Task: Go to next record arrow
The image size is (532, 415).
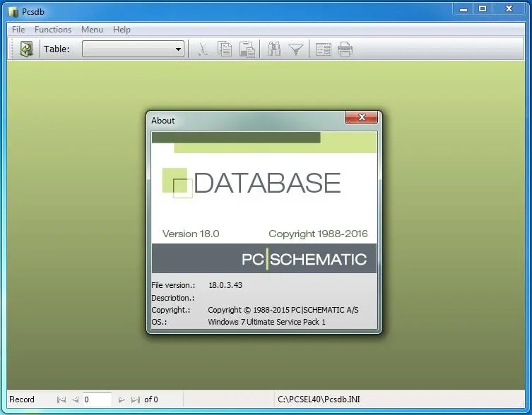Action: (x=121, y=399)
